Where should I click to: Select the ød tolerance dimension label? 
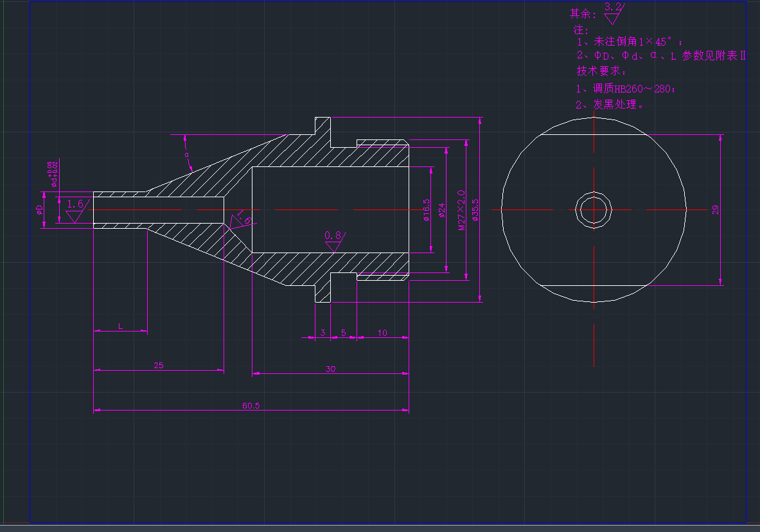click(54, 175)
